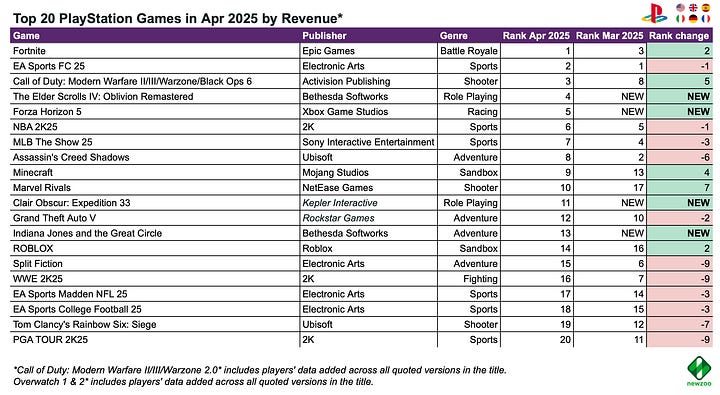
Task: Select the ROBLOX game cell
Action: click(155, 248)
